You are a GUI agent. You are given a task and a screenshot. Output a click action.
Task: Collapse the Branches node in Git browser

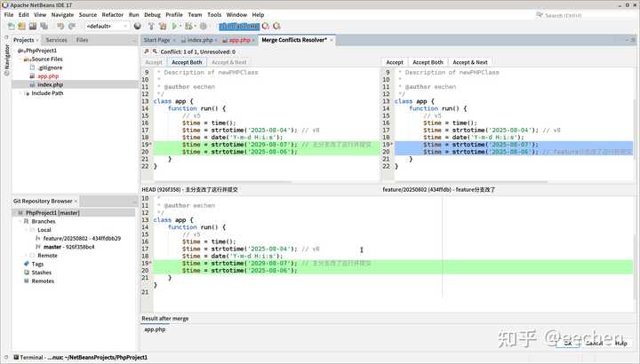[x=20, y=221]
